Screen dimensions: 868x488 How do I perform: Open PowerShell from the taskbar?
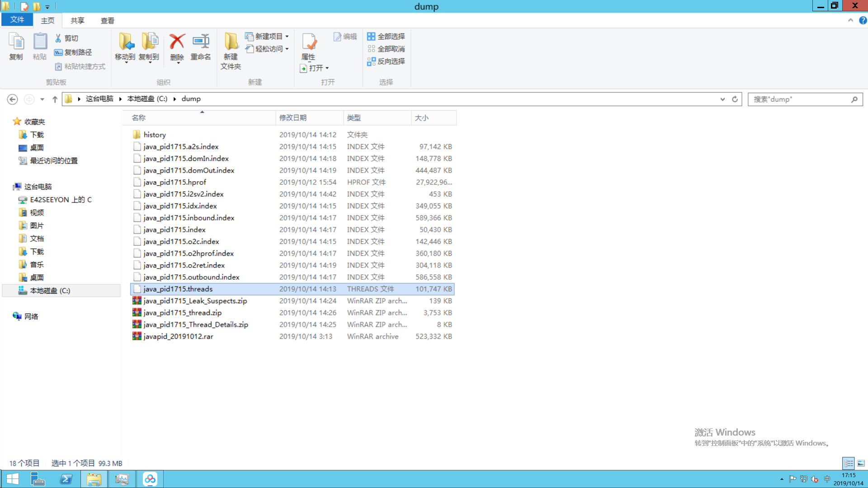click(x=66, y=479)
